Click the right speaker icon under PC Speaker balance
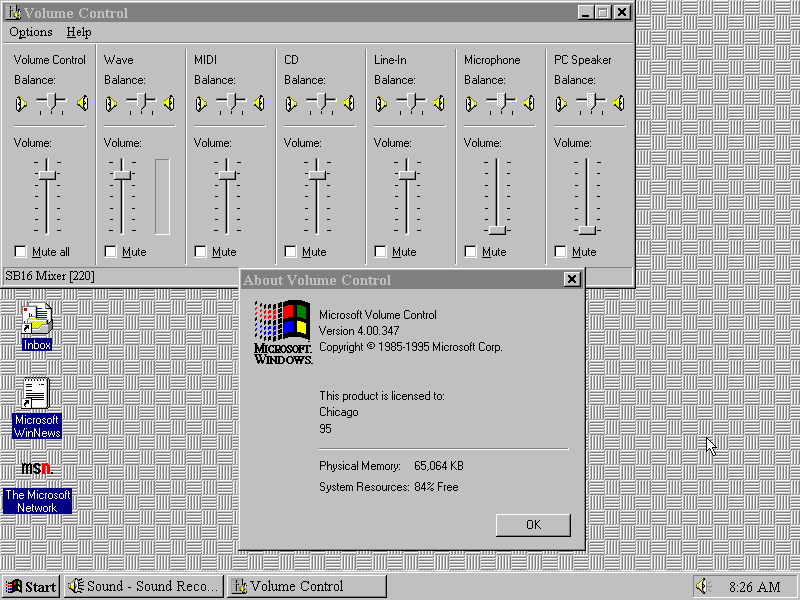 [x=619, y=103]
